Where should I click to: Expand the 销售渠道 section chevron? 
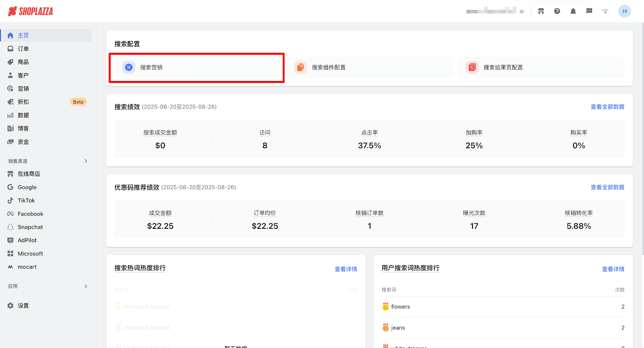[x=86, y=161]
